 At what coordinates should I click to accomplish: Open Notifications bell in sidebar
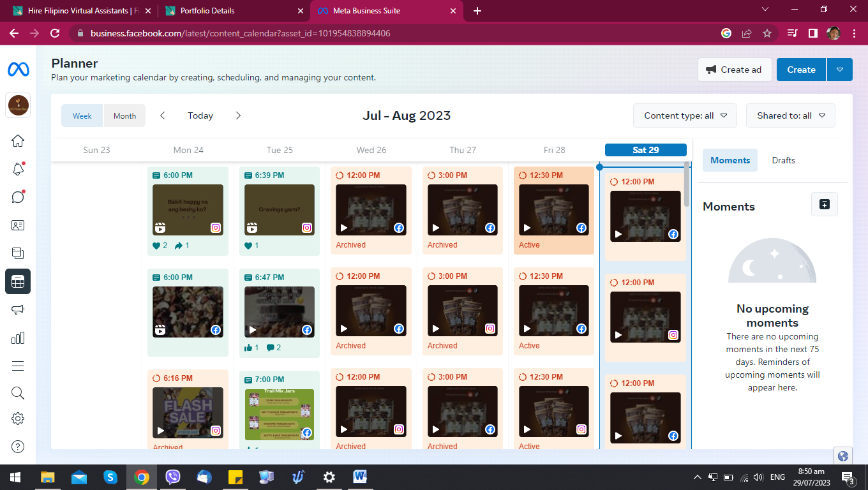click(18, 169)
